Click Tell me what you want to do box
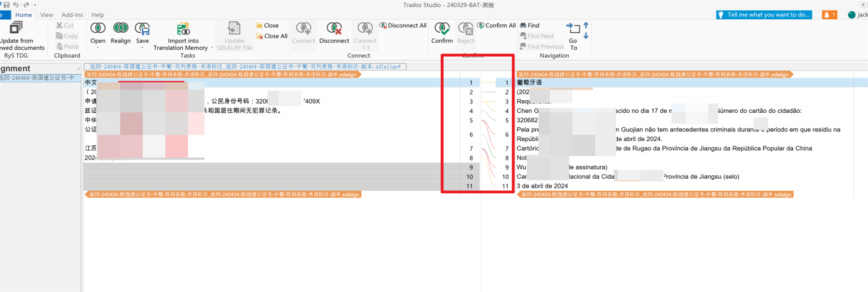868x292 pixels. pos(764,15)
